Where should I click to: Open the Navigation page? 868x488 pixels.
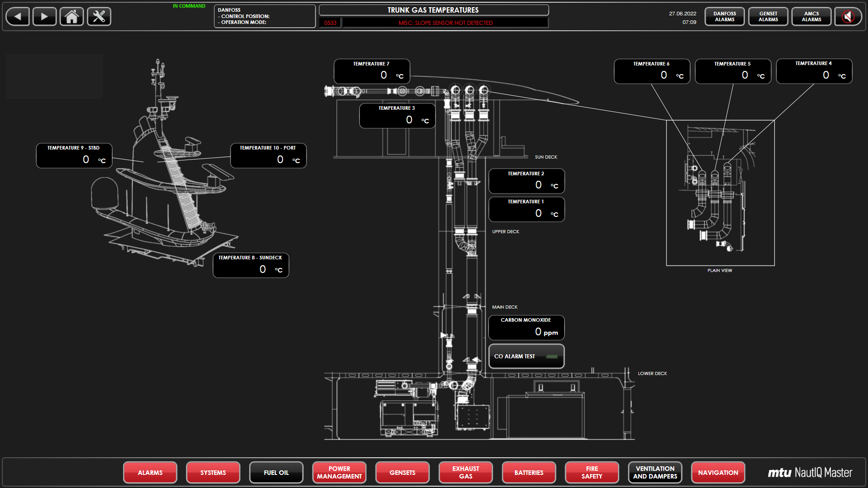718,473
